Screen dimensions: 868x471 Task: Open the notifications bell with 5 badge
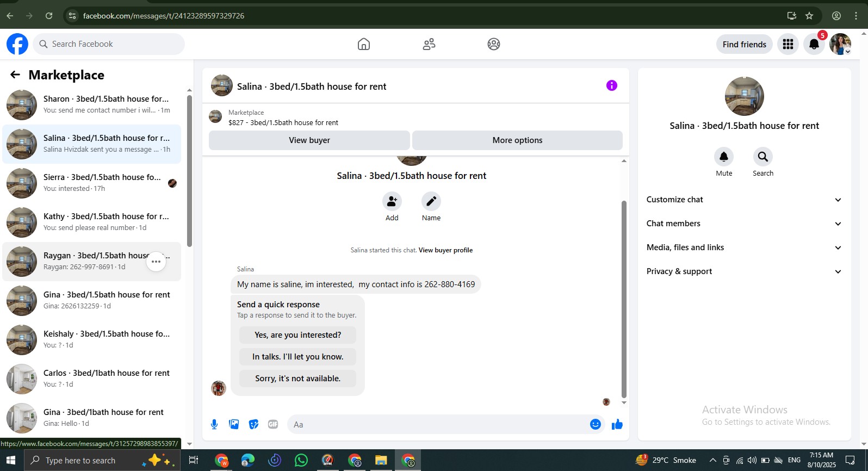pos(814,44)
